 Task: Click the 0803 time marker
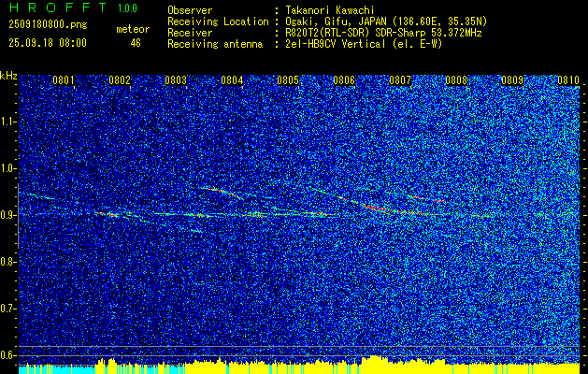point(176,80)
